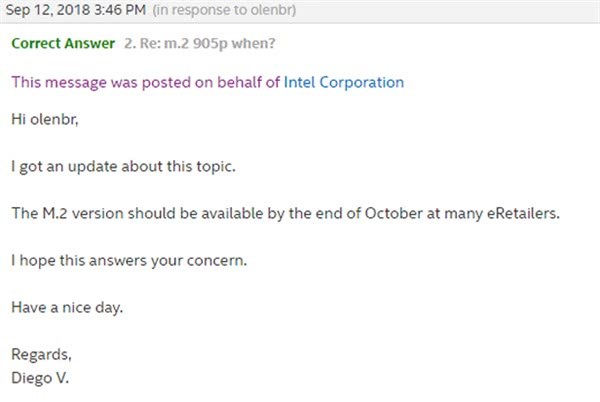Click "This message was posted on behalf of" text
This screenshot has height=402, width=600.
146,82
